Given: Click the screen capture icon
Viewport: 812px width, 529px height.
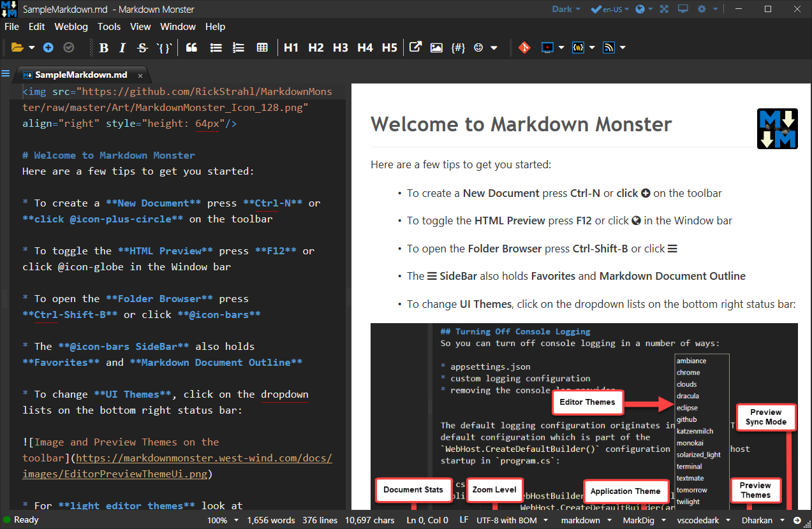Looking at the screenshot, I should point(547,47).
